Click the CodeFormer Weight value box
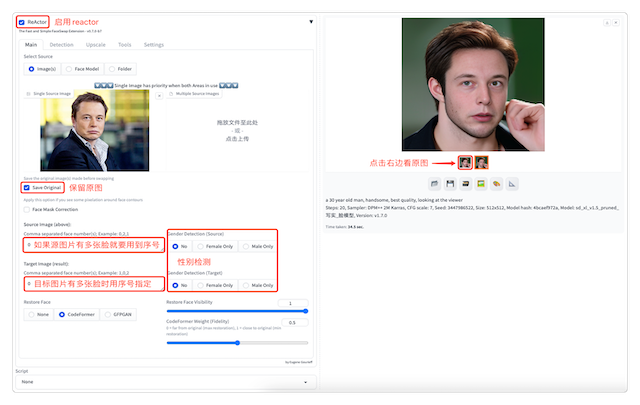This screenshot has width=640, height=405. tap(294, 323)
